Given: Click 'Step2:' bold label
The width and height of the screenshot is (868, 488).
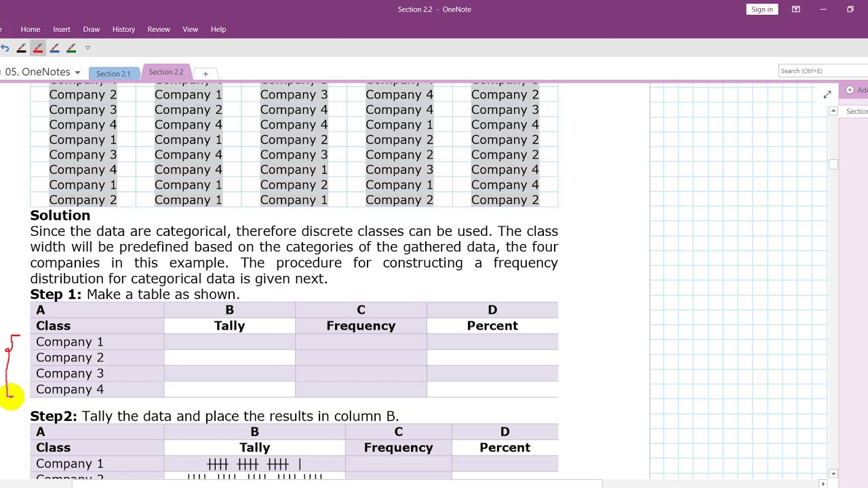Looking at the screenshot, I should point(54,416).
